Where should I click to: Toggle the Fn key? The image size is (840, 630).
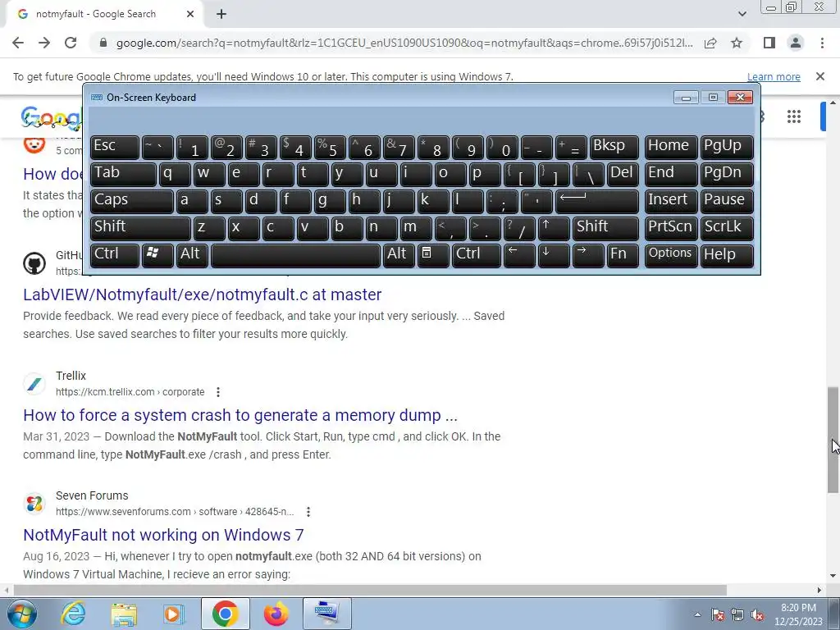pos(623,254)
